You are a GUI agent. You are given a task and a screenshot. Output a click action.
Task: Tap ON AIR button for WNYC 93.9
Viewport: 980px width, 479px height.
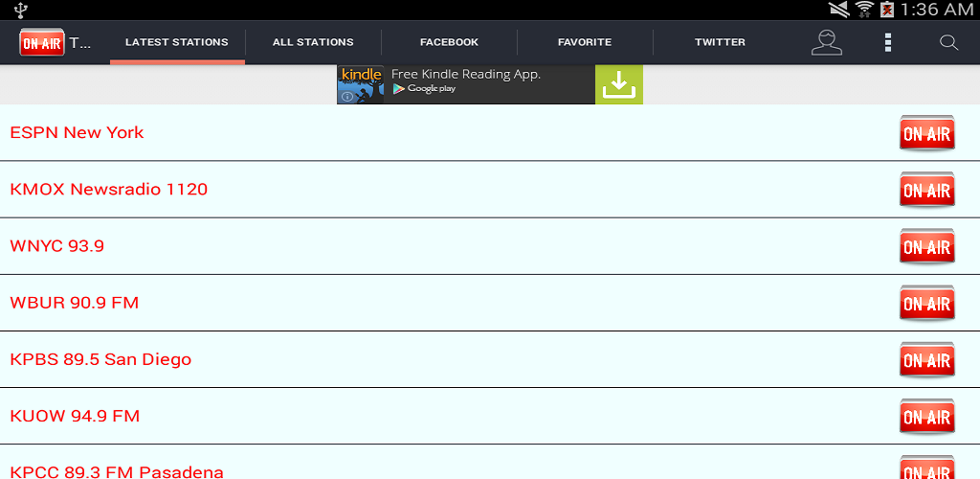pyautogui.click(x=926, y=246)
